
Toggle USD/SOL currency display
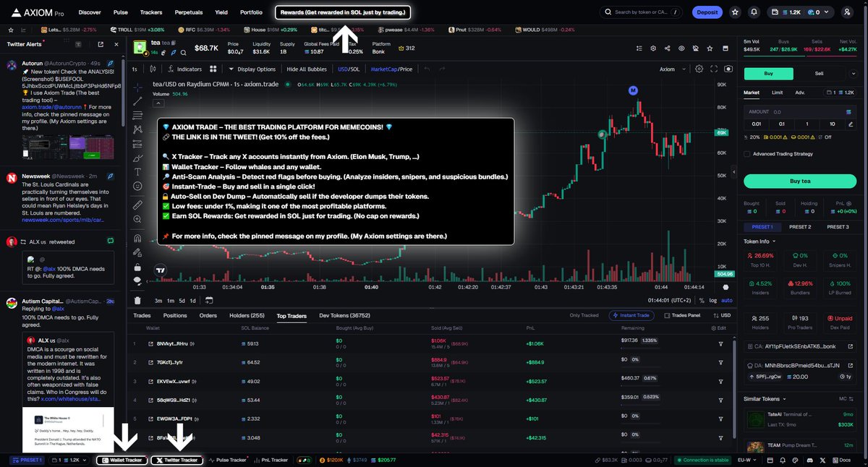(x=349, y=69)
